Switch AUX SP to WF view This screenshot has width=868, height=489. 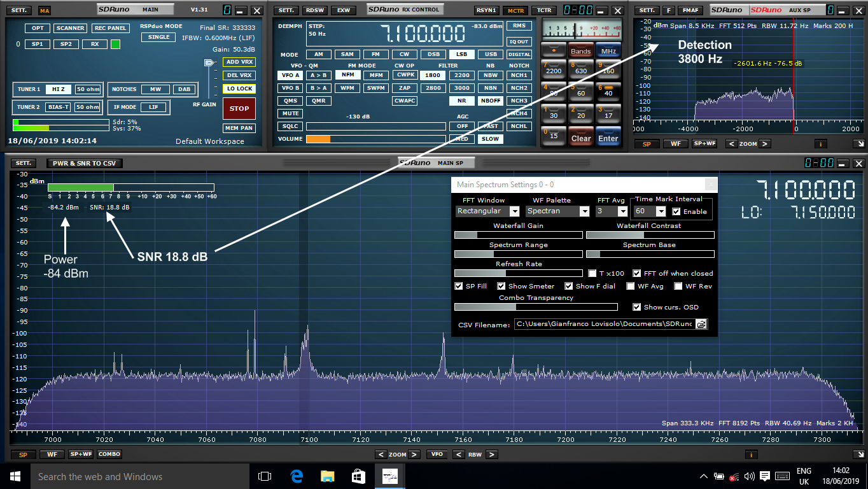click(675, 144)
